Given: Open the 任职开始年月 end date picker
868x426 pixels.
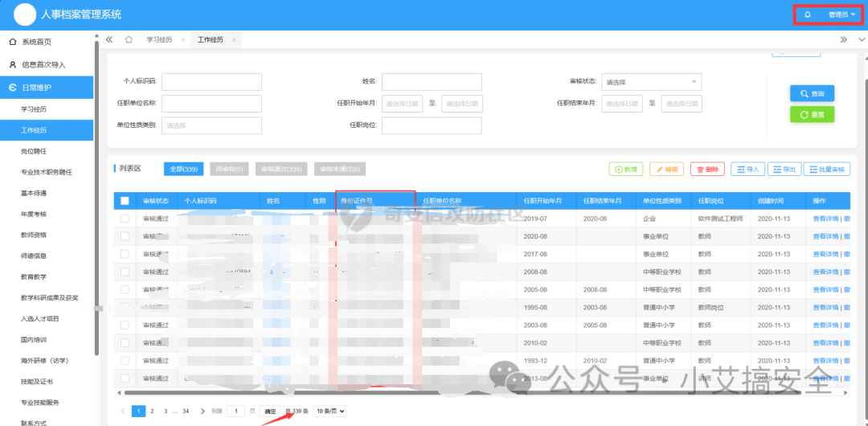Looking at the screenshot, I should click(x=461, y=104).
